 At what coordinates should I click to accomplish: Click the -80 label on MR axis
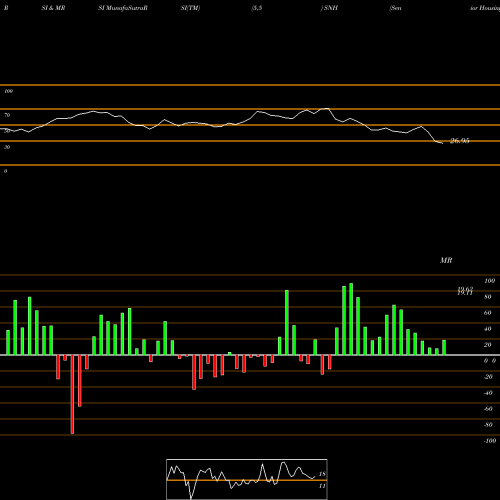pyautogui.click(x=488, y=425)
